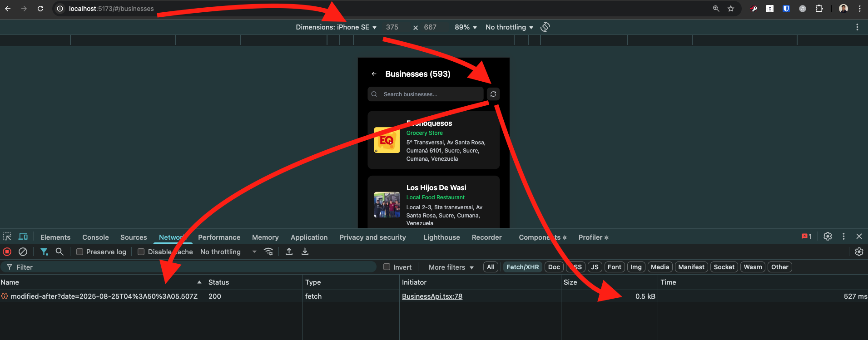Select the All request type filter
This screenshot has height=340, width=868.
tap(491, 267)
